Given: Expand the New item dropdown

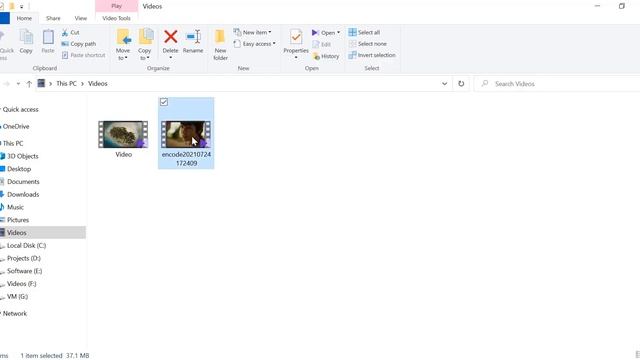Looking at the screenshot, I should (270, 32).
